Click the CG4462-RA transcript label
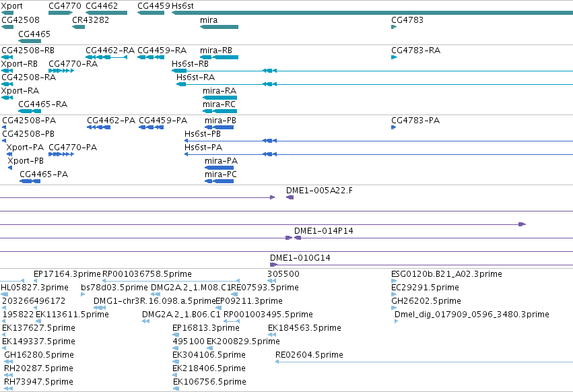The height and width of the screenshot is (392, 573). 110,50
